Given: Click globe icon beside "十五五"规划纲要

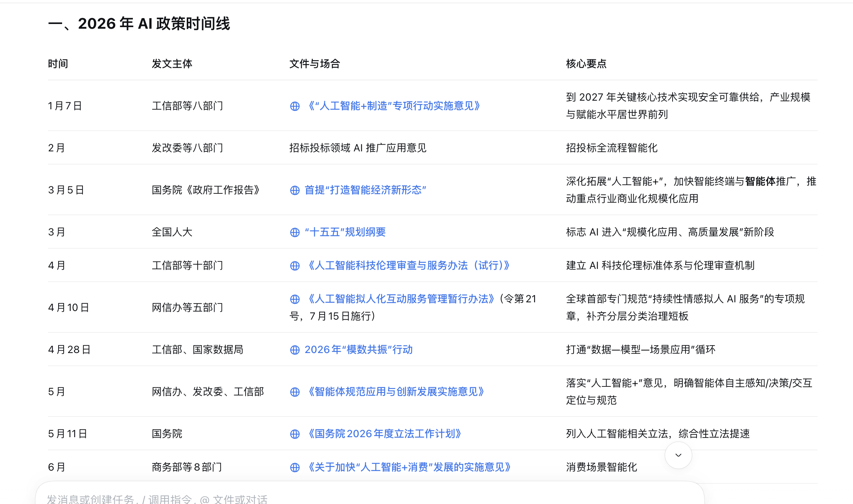Looking at the screenshot, I should tap(295, 232).
